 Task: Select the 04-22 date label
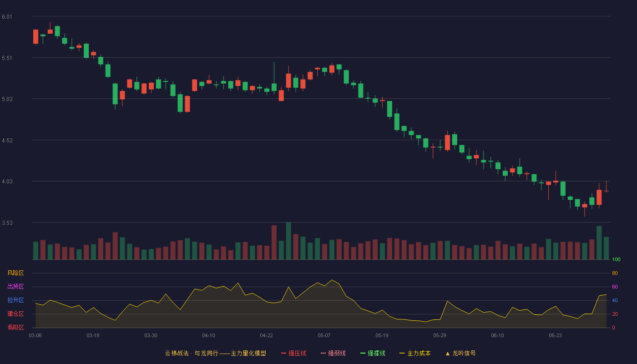(x=266, y=335)
